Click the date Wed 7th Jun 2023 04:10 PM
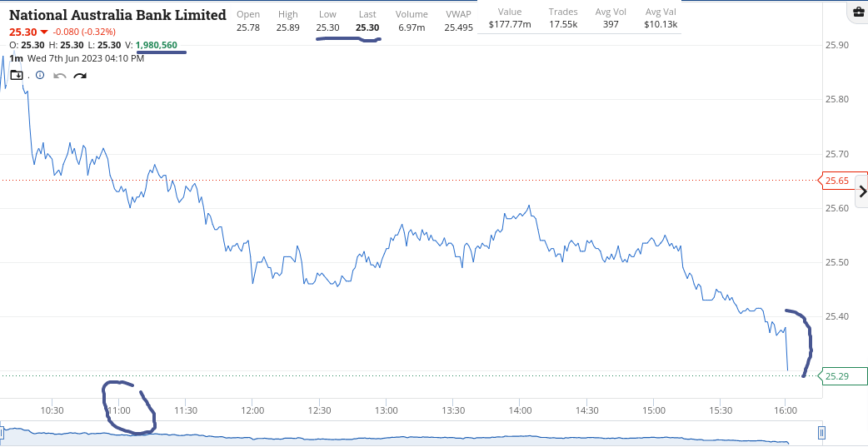Image resolution: width=868 pixels, height=447 pixels. click(86, 58)
